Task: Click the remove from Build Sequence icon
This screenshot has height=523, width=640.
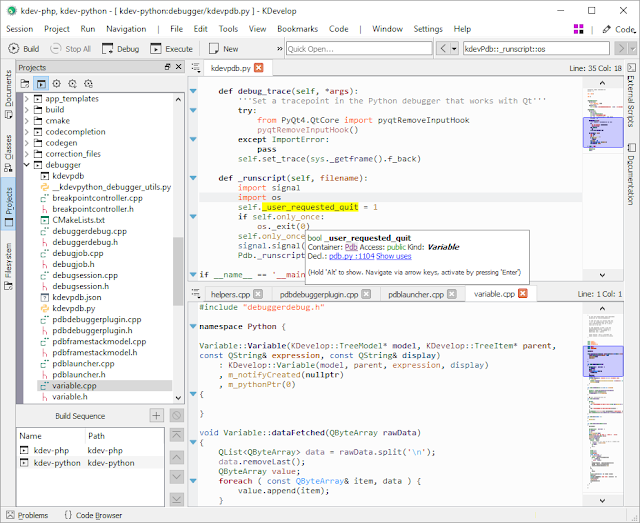Action: point(176,416)
